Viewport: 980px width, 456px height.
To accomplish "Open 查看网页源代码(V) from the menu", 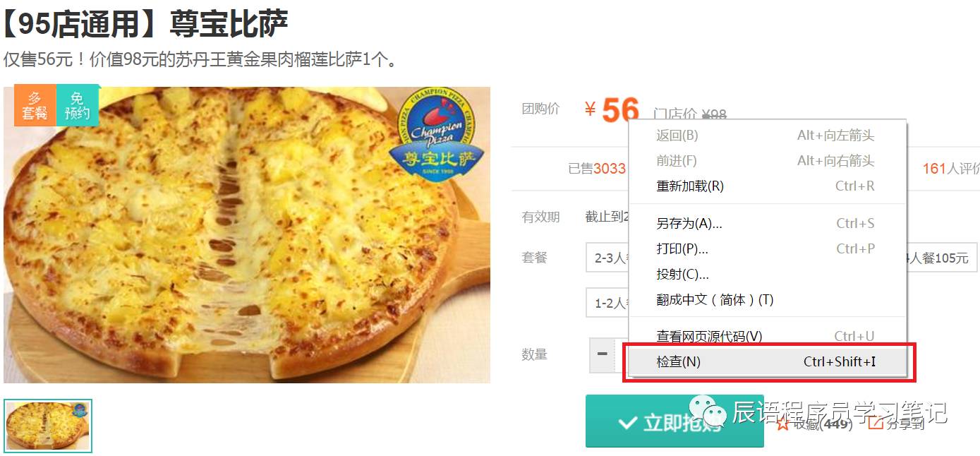I will click(x=768, y=337).
